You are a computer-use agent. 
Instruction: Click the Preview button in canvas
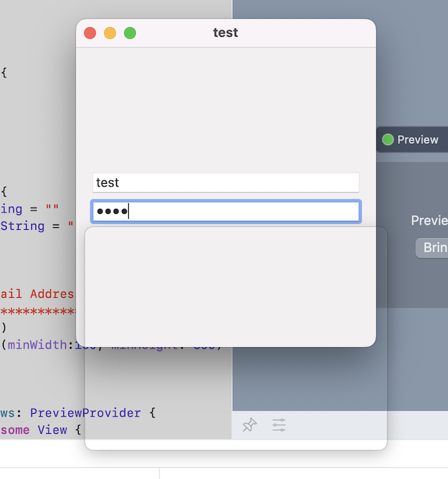417,140
